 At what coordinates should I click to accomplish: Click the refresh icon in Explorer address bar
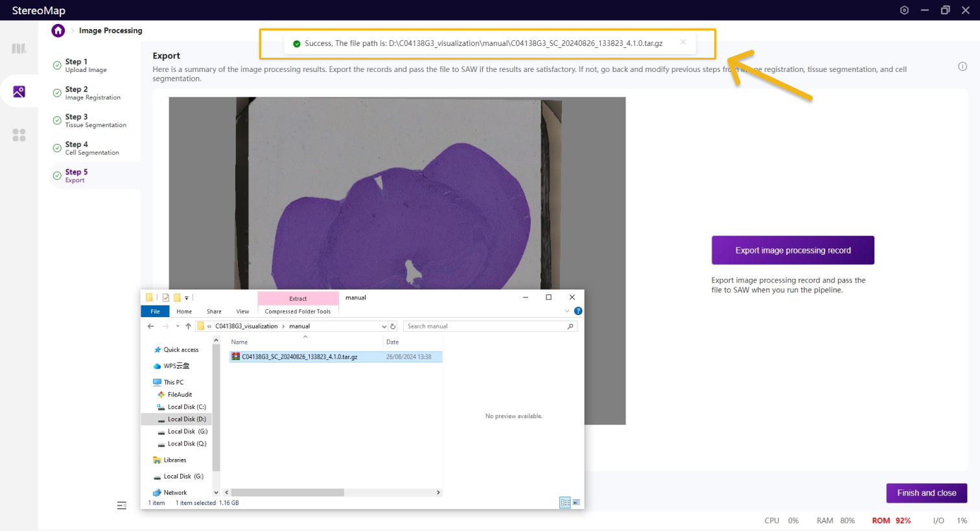pyautogui.click(x=393, y=326)
